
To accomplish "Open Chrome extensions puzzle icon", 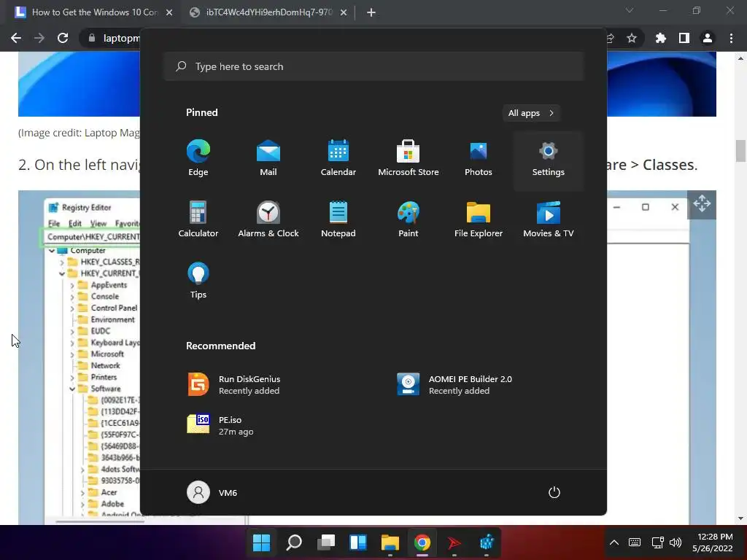I will [x=661, y=38].
